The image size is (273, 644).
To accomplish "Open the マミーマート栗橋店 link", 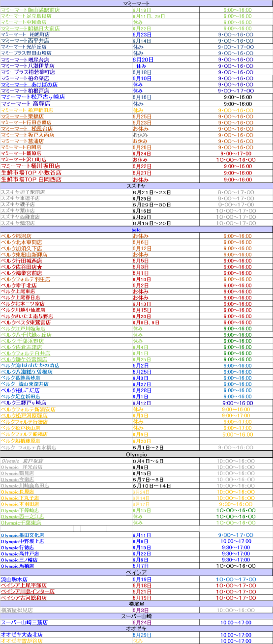I will (21, 117).
